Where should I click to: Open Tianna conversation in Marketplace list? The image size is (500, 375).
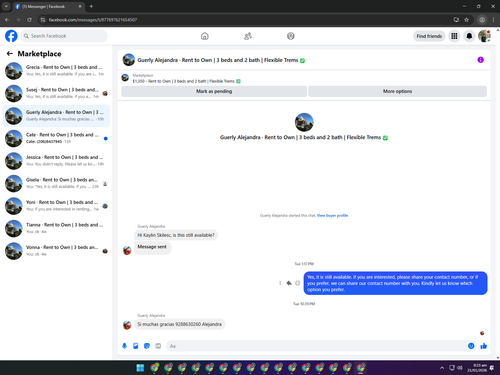[x=56, y=228]
